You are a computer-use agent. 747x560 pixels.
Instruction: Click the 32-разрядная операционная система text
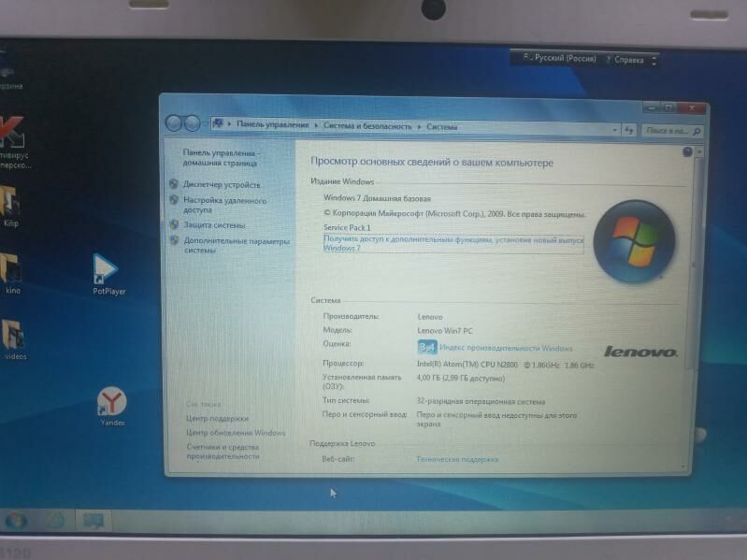point(481,401)
